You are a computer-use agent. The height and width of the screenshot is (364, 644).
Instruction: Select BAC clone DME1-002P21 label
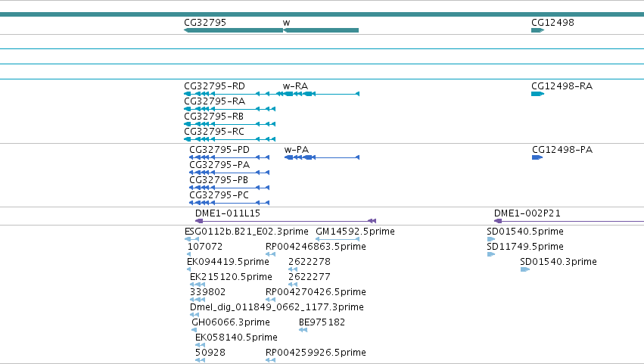tap(527, 213)
